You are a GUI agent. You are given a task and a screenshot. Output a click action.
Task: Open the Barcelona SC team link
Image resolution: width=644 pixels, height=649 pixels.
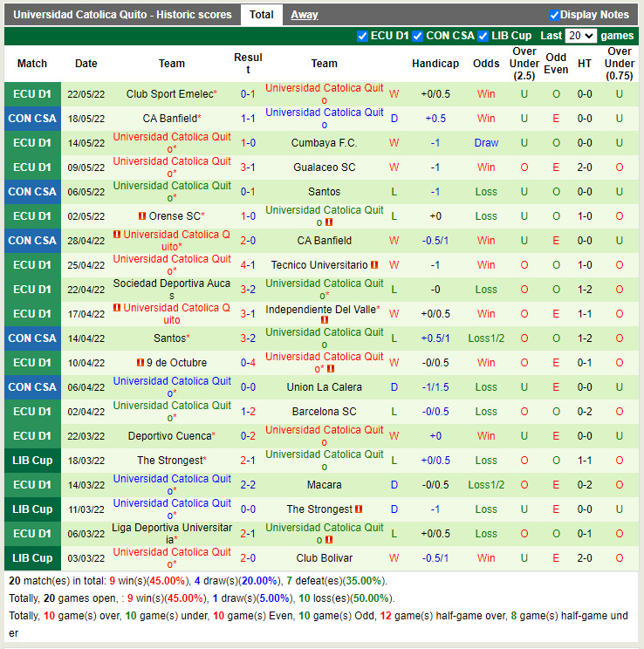pyautogui.click(x=324, y=412)
